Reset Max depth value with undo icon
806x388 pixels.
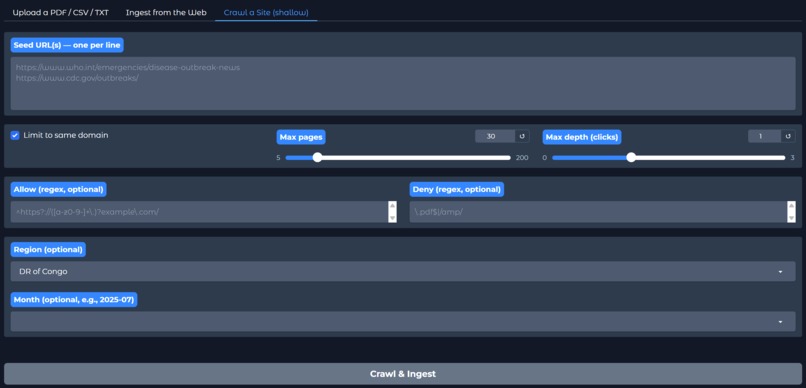(789, 136)
